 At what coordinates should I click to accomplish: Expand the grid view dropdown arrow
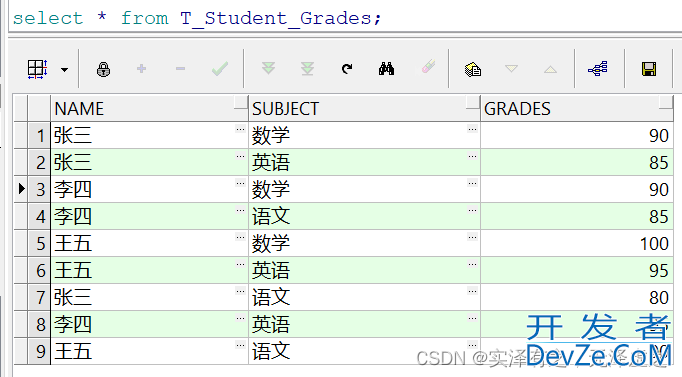(x=64, y=70)
